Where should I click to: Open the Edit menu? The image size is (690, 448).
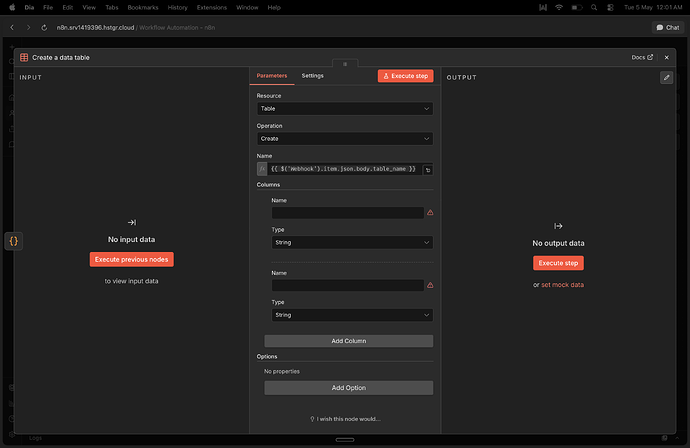click(67, 7)
